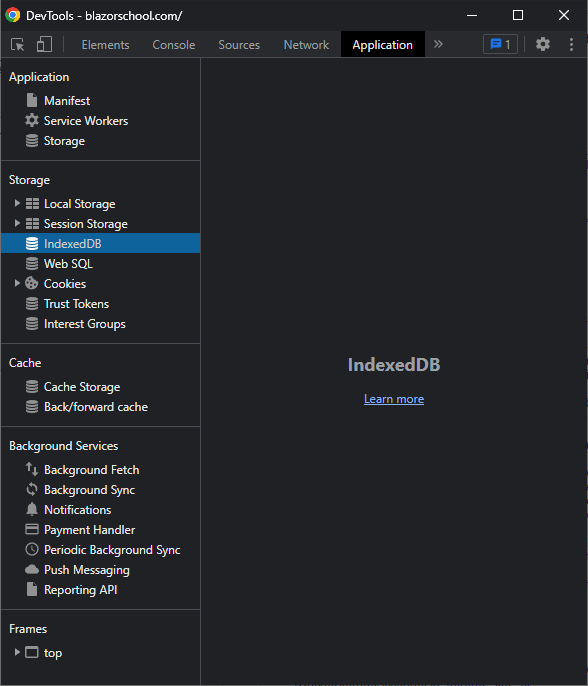Open the Elements tab
Image resolution: width=588 pixels, height=686 pixels.
pos(105,45)
